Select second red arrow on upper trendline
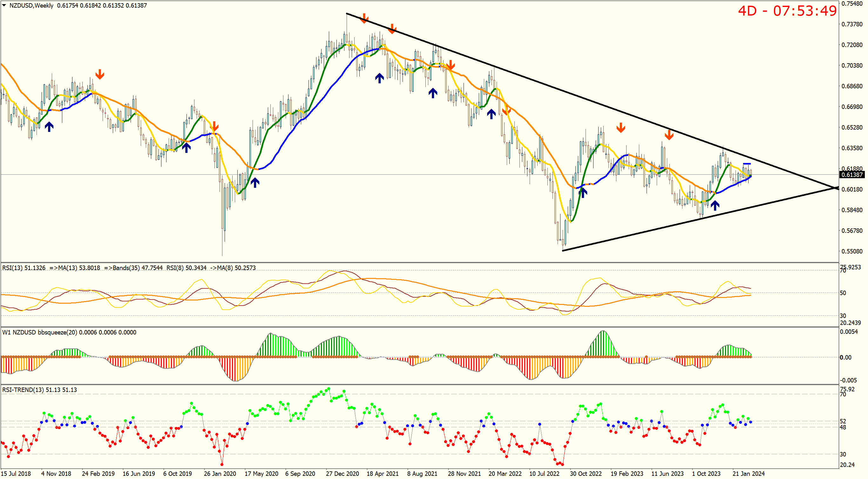 [x=391, y=29]
